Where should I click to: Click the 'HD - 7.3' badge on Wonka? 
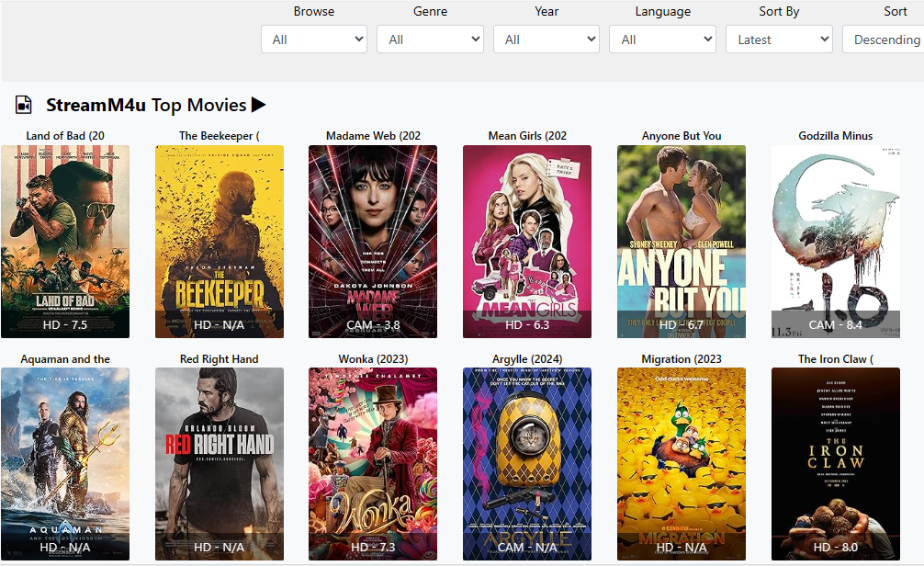373,547
